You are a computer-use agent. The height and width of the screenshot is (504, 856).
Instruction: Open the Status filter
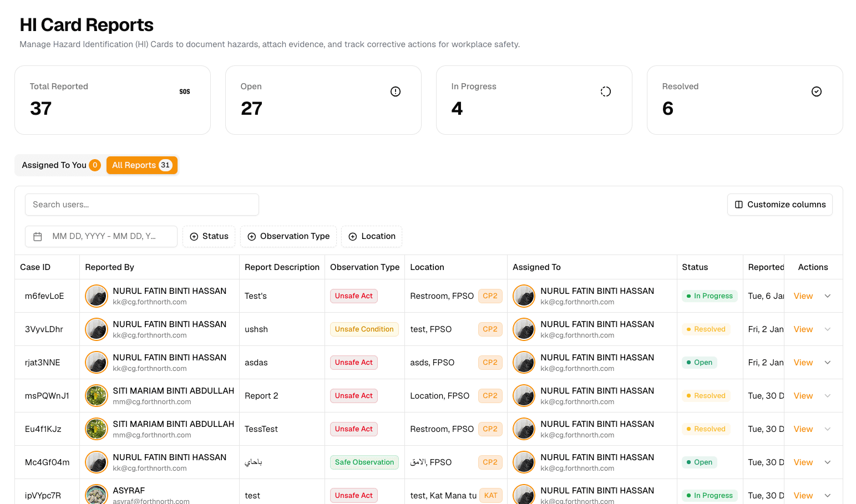[209, 237]
